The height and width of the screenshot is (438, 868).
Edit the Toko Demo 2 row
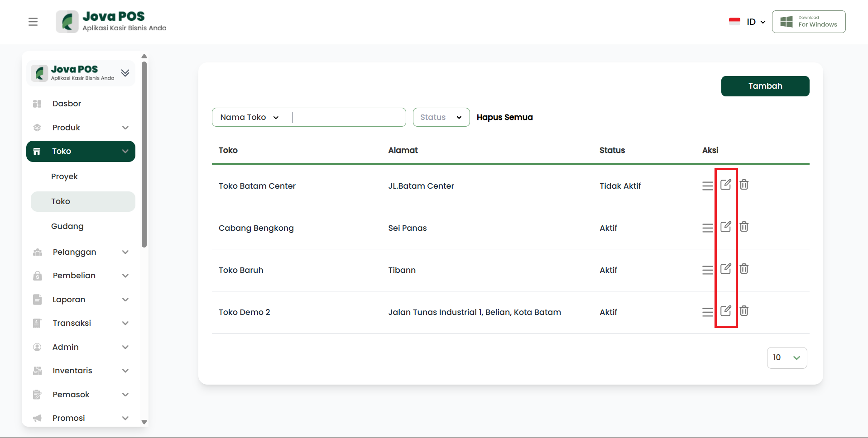coord(725,311)
